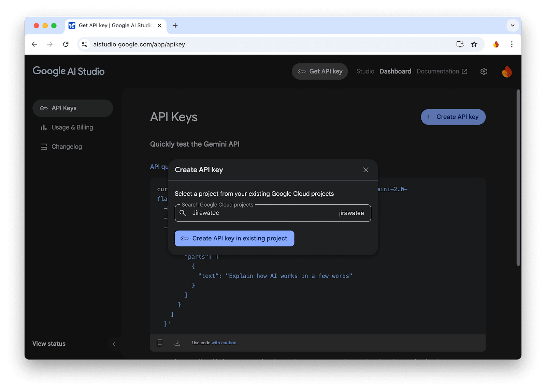Click the 'Create API key' dialog title
The image size is (546, 392).
pos(199,170)
